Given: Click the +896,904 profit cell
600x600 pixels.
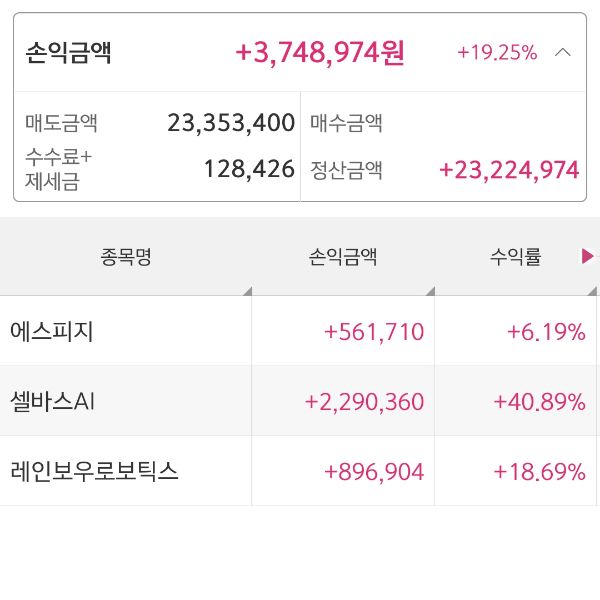Looking at the screenshot, I should (374, 472).
